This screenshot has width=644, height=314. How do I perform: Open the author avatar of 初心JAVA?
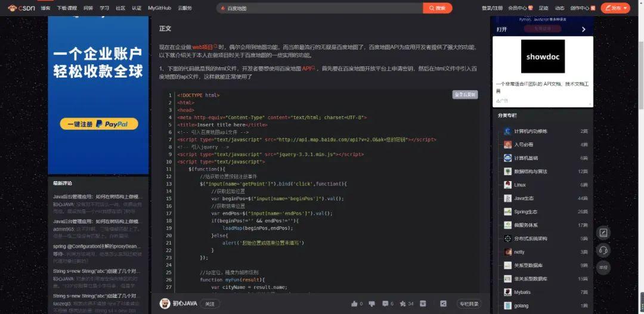165,303
